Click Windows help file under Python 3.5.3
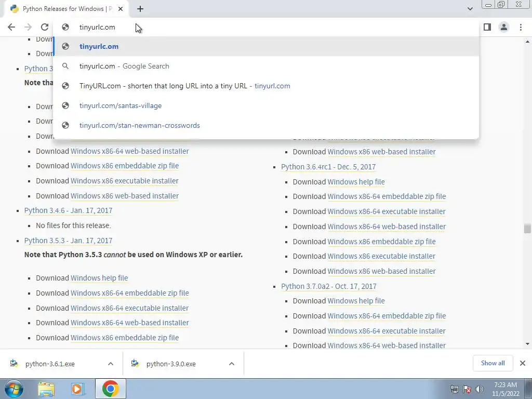Screen dimensions: 532x399 click(99, 278)
